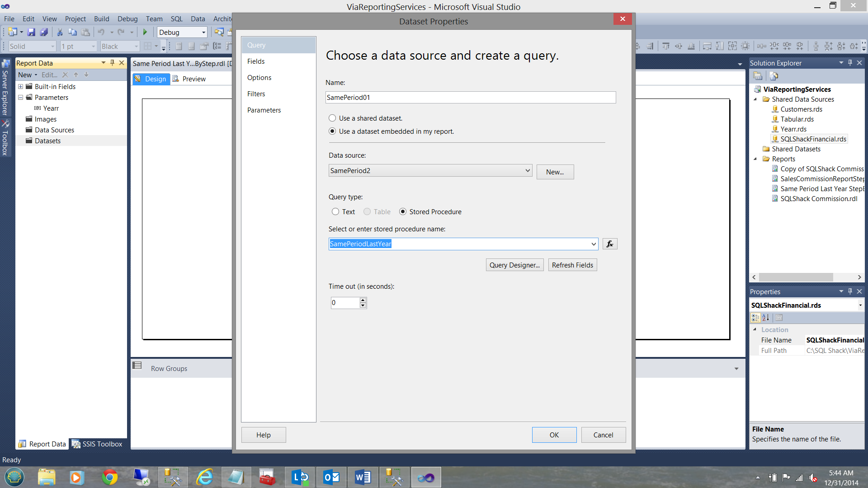Open the Build menu
The height and width of the screenshot is (488, 868).
click(x=101, y=19)
